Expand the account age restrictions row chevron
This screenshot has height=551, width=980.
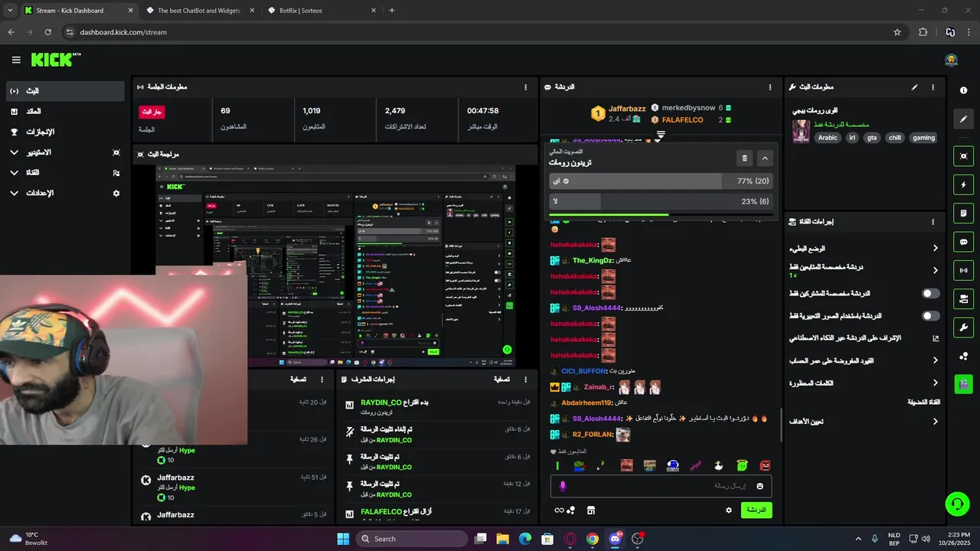pyautogui.click(x=935, y=360)
